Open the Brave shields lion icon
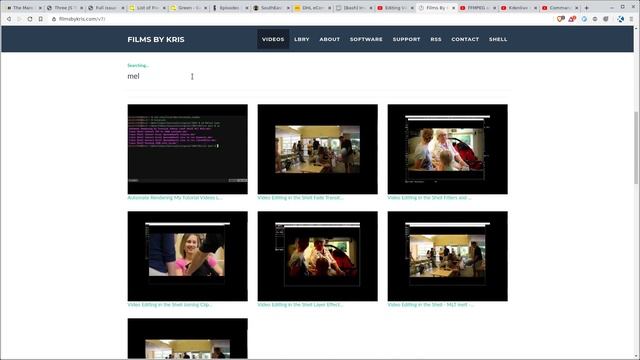 [560, 19]
